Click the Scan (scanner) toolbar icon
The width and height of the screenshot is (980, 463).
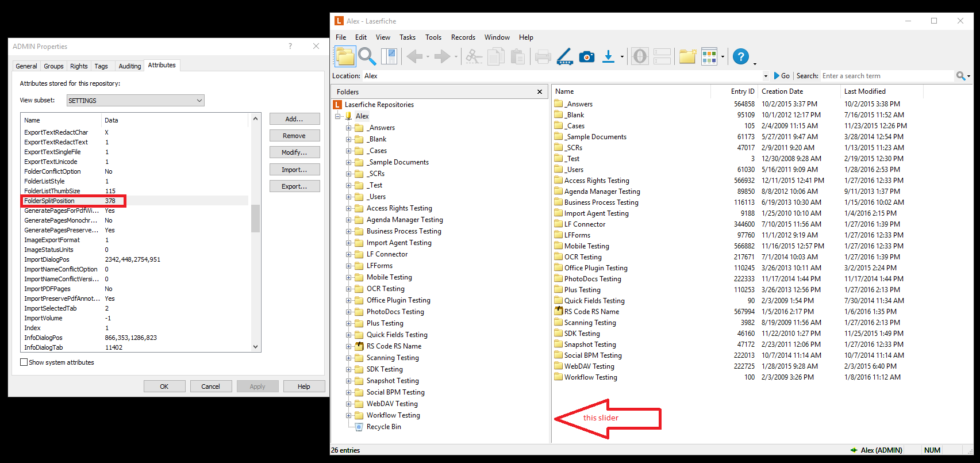click(565, 56)
